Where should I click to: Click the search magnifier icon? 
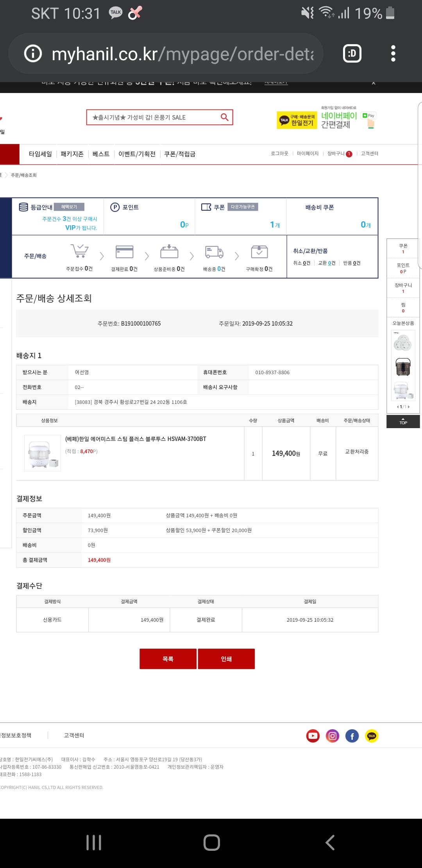click(x=224, y=117)
